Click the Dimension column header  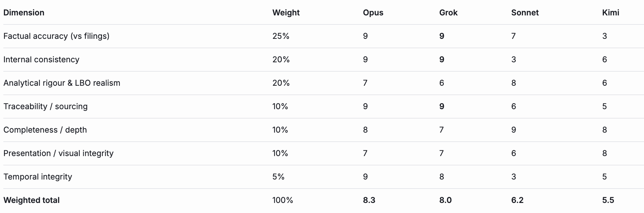coord(24,13)
